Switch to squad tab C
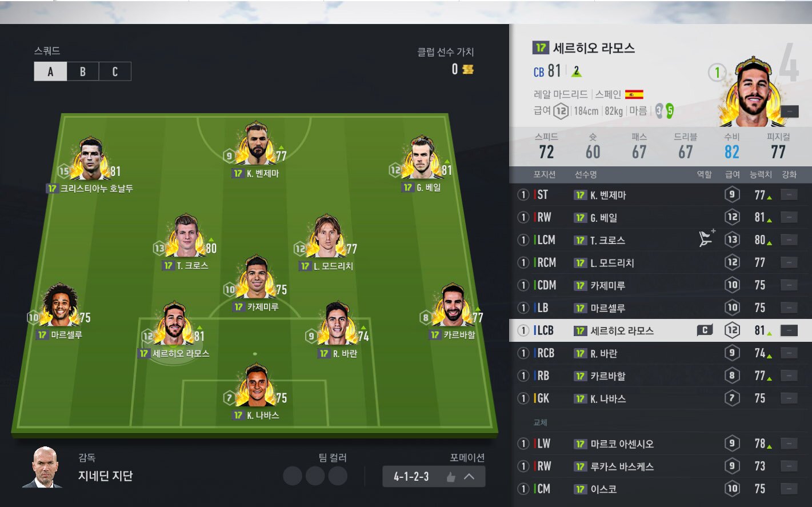 (115, 71)
